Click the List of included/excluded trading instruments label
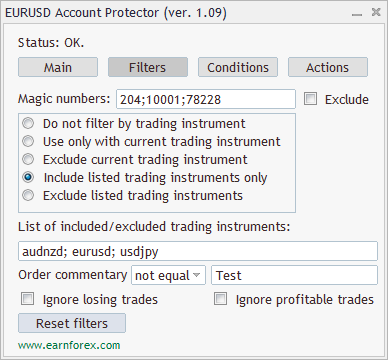 (154, 227)
